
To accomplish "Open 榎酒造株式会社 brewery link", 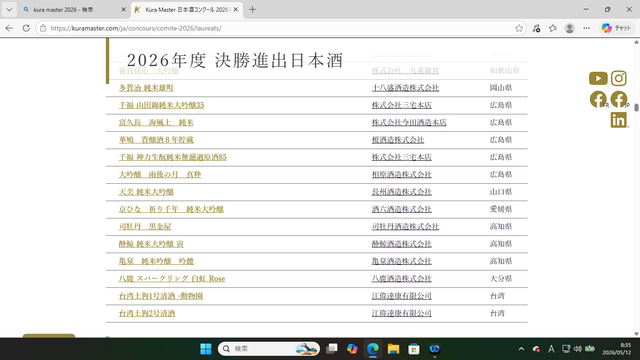I will click(x=398, y=140).
